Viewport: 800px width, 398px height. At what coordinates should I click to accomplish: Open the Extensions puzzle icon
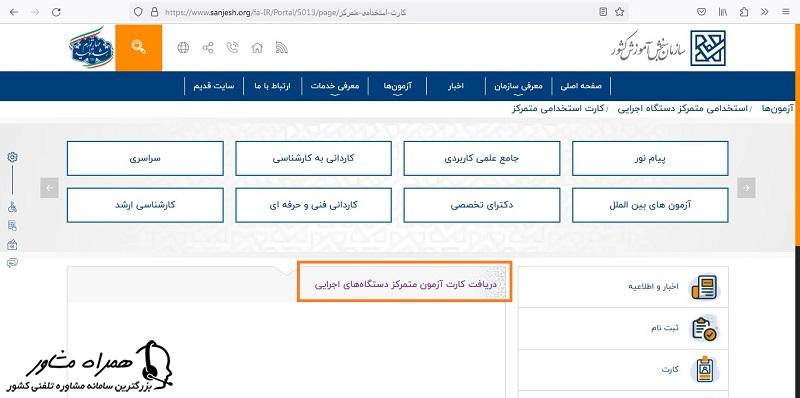click(x=744, y=12)
